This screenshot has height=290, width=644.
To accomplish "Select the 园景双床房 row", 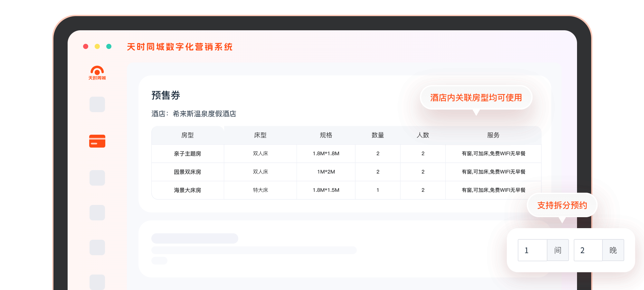I will click(x=187, y=172).
